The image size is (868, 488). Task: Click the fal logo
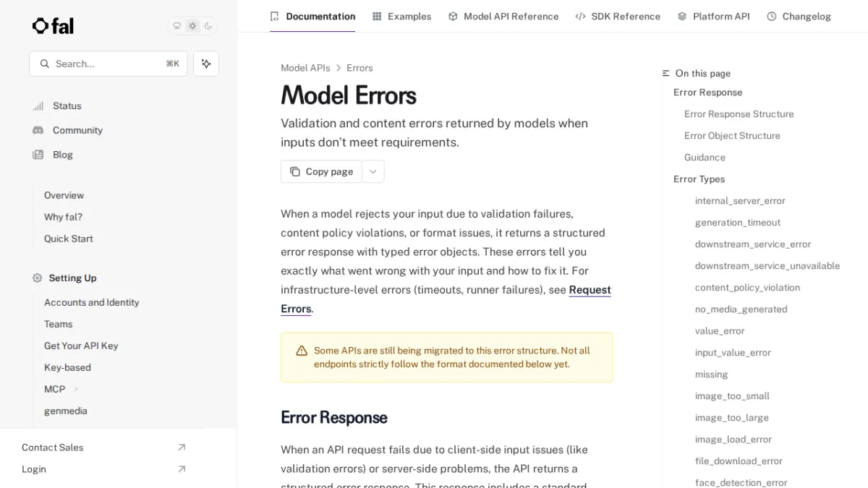click(53, 26)
